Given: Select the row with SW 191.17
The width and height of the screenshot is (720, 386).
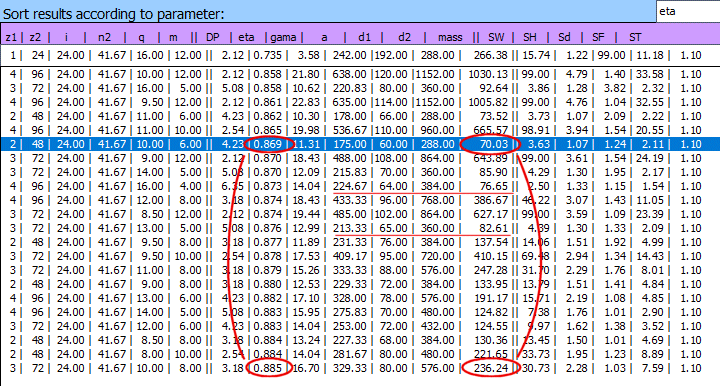Looking at the screenshot, I should coord(360,298).
